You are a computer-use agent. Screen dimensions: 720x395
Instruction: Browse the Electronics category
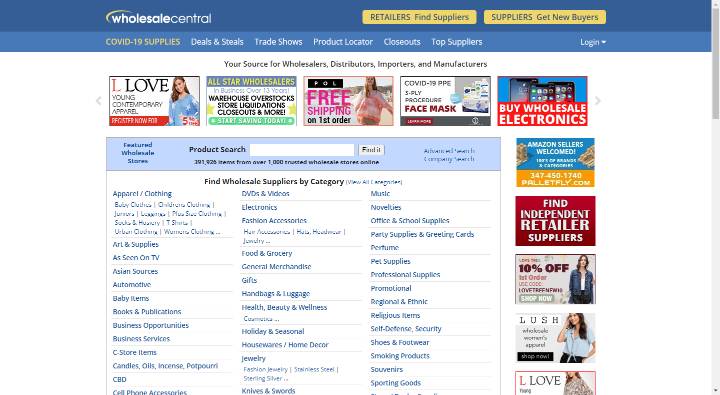pyautogui.click(x=259, y=208)
